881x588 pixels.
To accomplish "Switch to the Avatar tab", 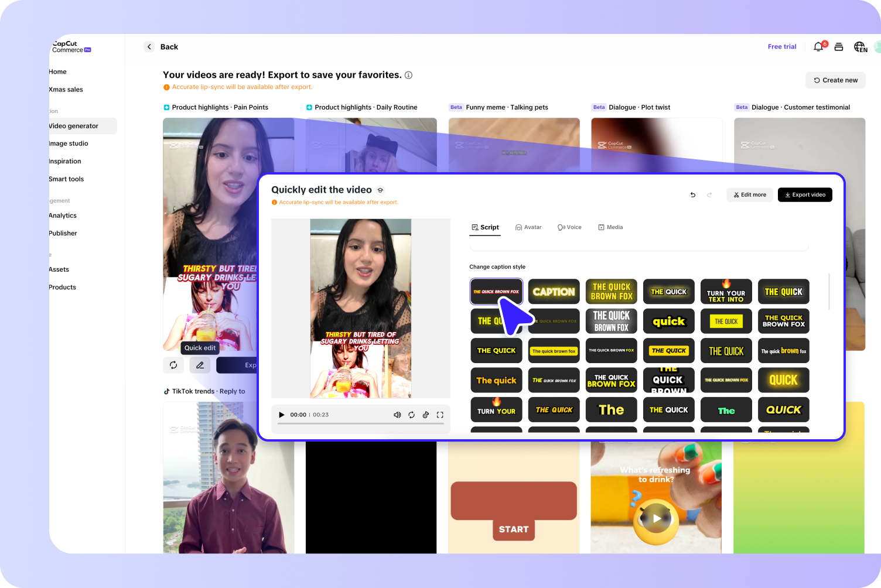I will (x=528, y=227).
